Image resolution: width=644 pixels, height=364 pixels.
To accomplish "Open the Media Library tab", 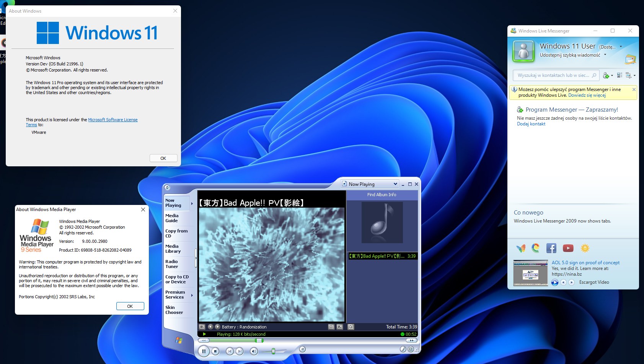I will (x=177, y=249).
